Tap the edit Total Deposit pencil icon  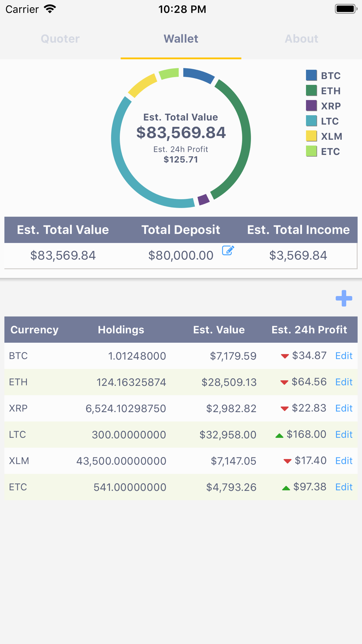[228, 250]
